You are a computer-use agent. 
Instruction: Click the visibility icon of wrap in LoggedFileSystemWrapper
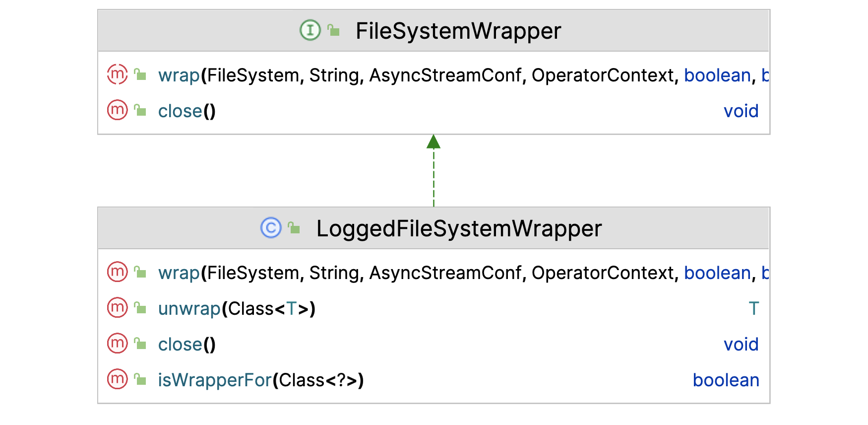[140, 272]
